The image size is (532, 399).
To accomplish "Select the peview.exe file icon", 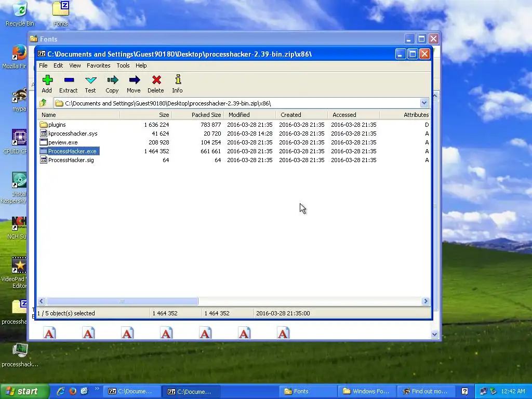I will point(44,142).
